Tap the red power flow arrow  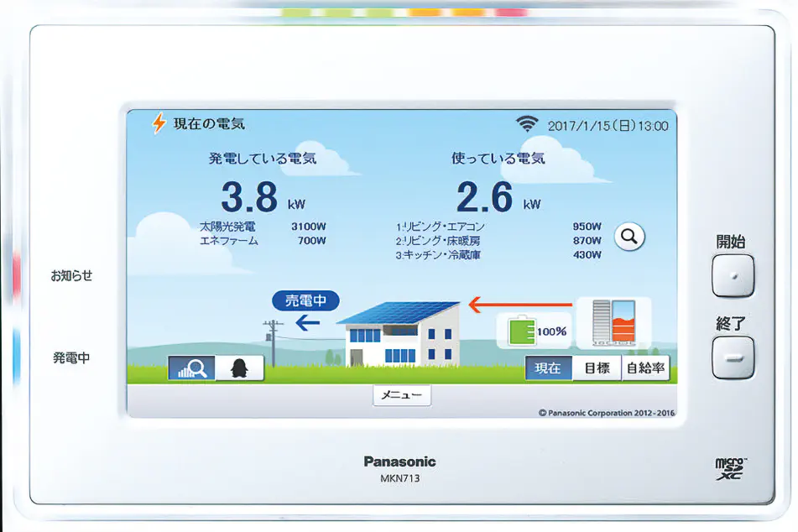(520, 305)
